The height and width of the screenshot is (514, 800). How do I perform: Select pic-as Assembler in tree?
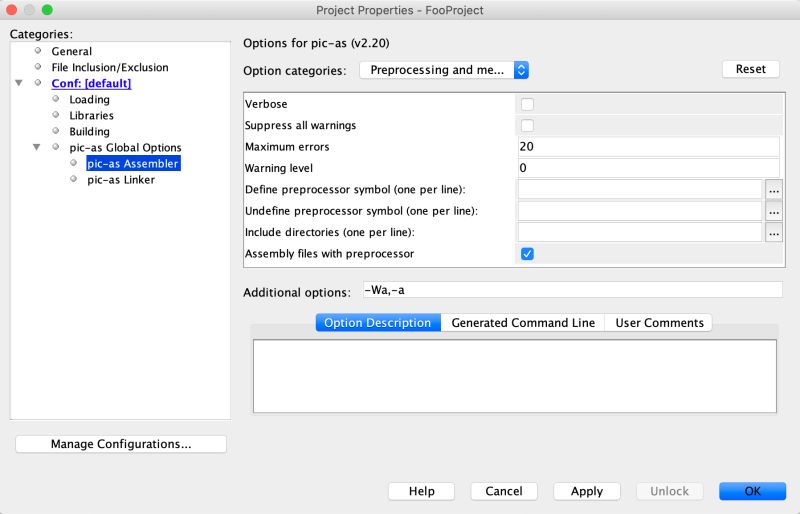coord(133,163)
